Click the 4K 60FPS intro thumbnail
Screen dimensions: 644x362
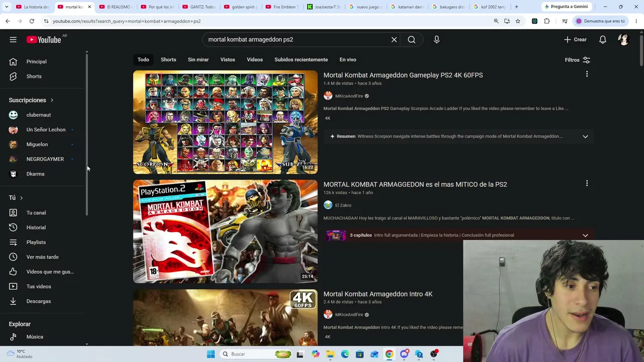click(225, 318)
